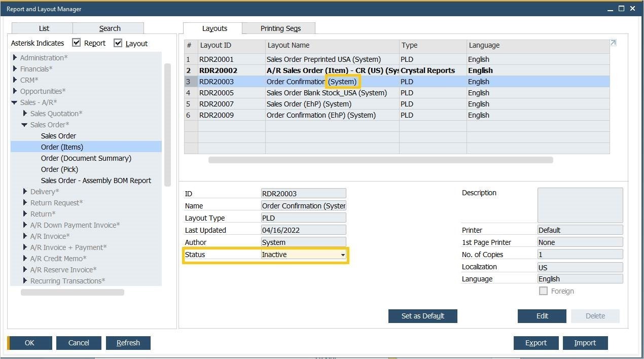Enable the Foreign checkbox

tap(543, 291)
